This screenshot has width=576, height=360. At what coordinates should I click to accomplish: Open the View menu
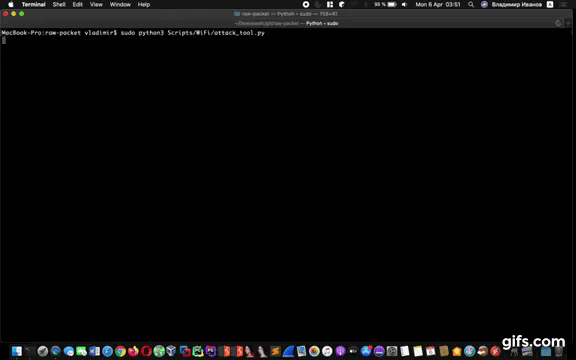pyautogui.click(x=96, y=4)
